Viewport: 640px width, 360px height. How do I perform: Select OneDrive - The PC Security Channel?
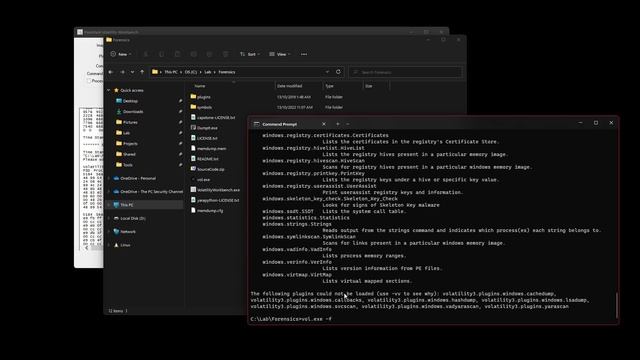pyautogui.click(x=151, y=191)
